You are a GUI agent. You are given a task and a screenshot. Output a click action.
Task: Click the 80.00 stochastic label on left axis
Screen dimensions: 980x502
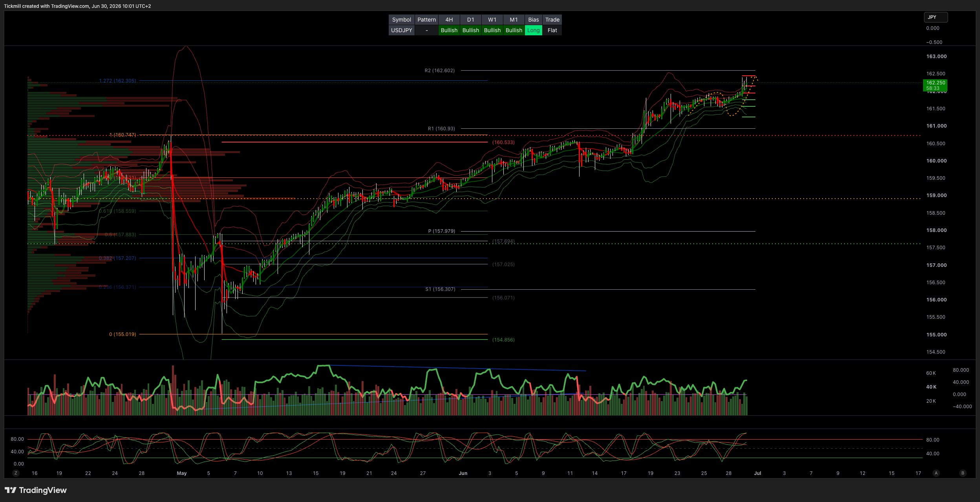[x=17, y=439]
